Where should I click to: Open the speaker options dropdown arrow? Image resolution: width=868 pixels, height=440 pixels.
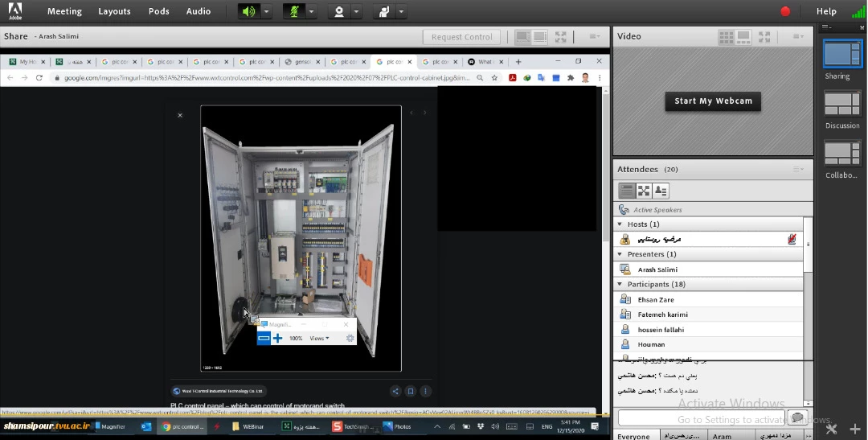(267, 11)
